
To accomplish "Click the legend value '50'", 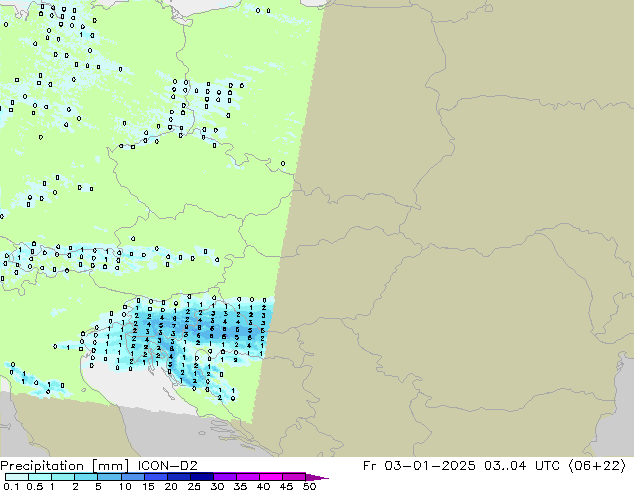I will tap(309, 486).
